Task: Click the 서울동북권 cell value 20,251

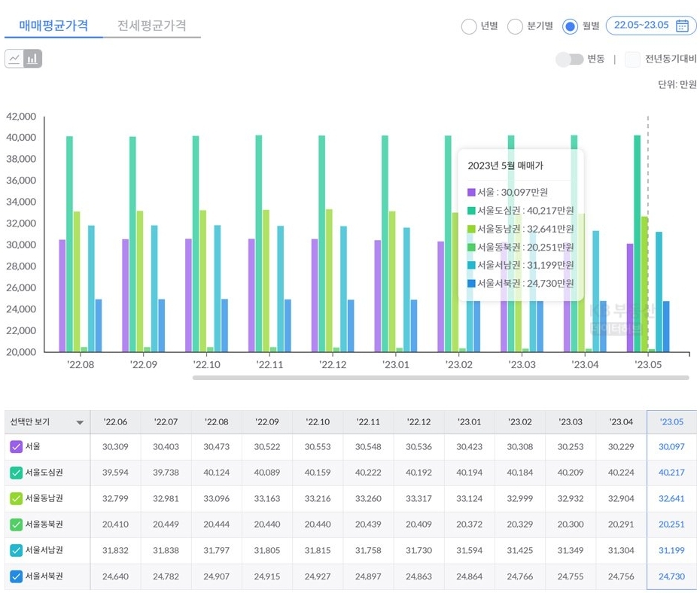Action: tap(671, 525)
